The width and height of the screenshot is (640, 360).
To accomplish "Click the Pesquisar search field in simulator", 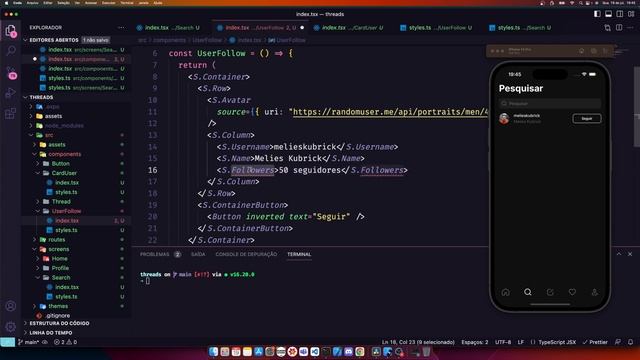I will point(550,104).
